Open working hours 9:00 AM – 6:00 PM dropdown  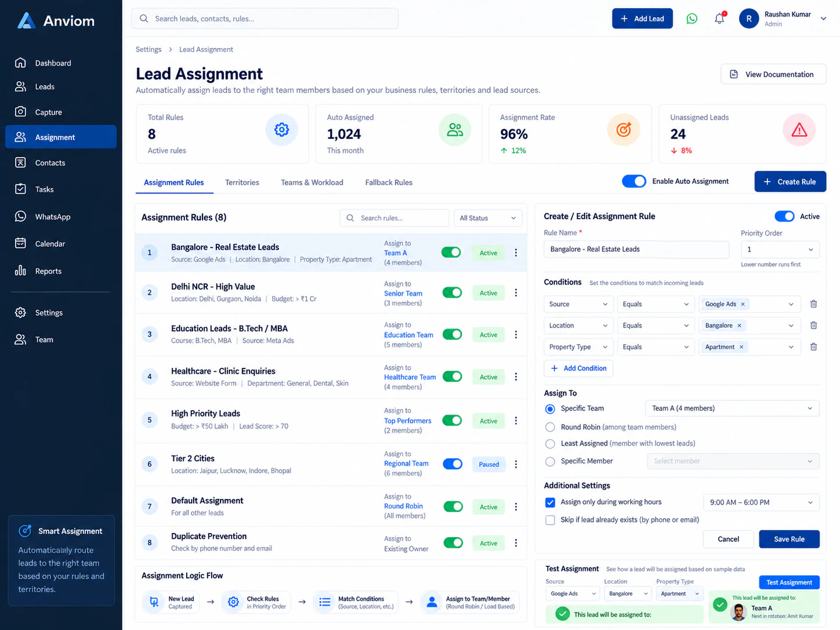pos(761,502)
